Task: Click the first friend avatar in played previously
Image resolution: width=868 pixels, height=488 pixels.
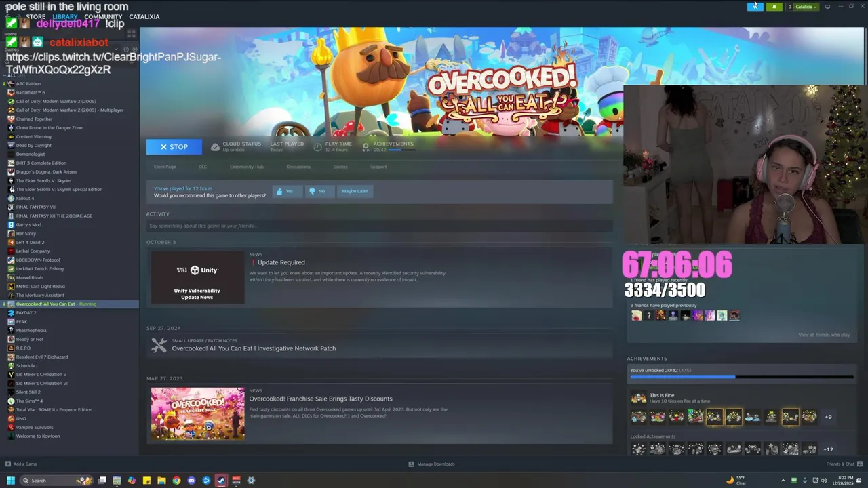Action: tap(636, 315)
